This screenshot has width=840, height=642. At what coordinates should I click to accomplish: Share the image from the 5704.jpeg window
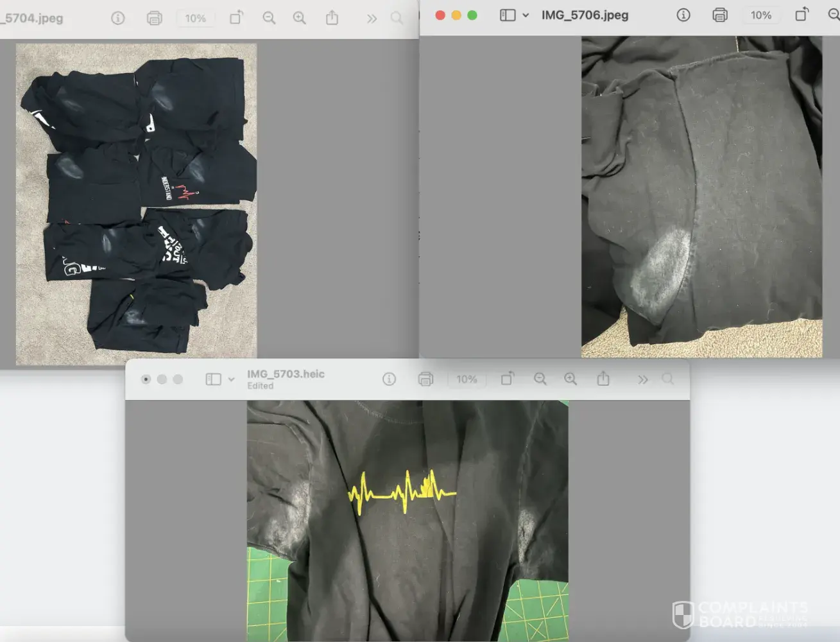pos(332,17)
